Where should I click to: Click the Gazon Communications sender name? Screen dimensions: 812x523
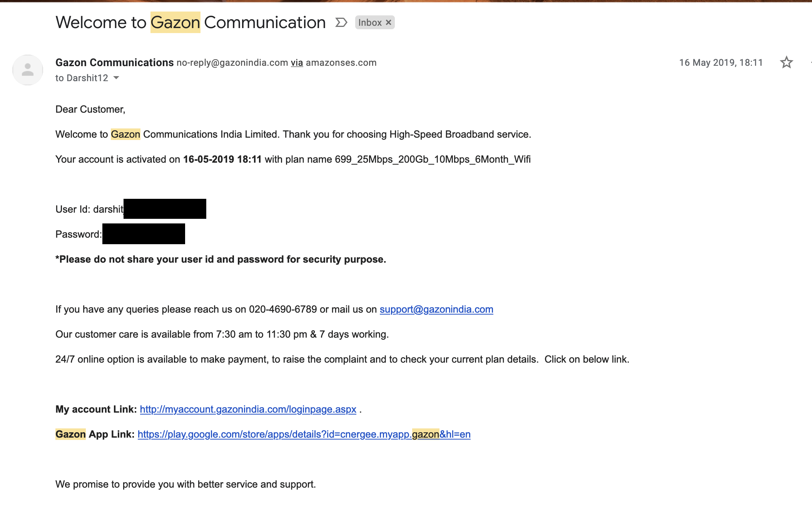pos(115,62)
